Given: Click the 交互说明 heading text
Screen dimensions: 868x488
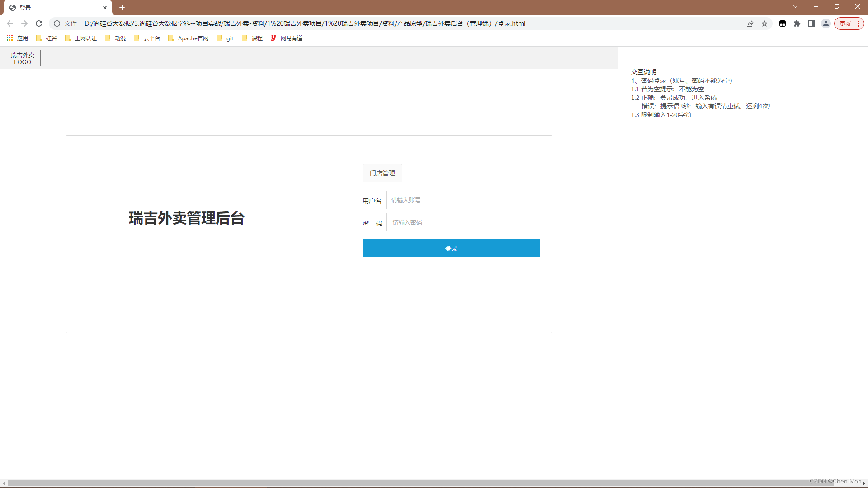Looking at the screenshot, I should coord(644,72).
